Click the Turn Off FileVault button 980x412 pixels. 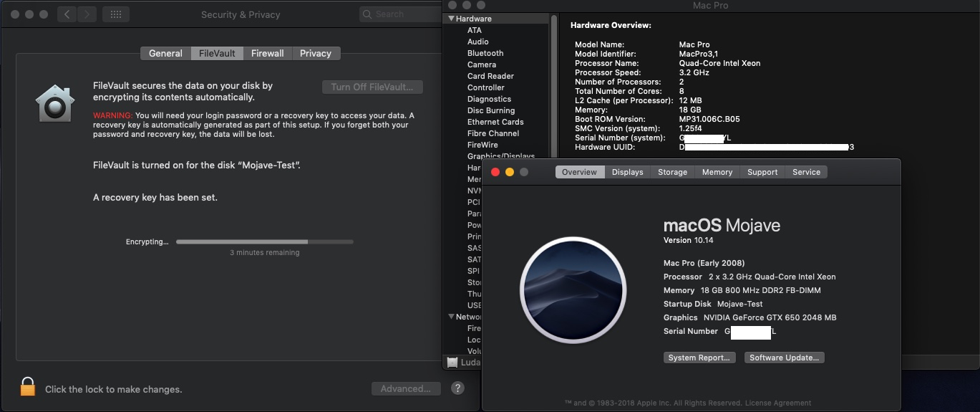click(372, 87)
